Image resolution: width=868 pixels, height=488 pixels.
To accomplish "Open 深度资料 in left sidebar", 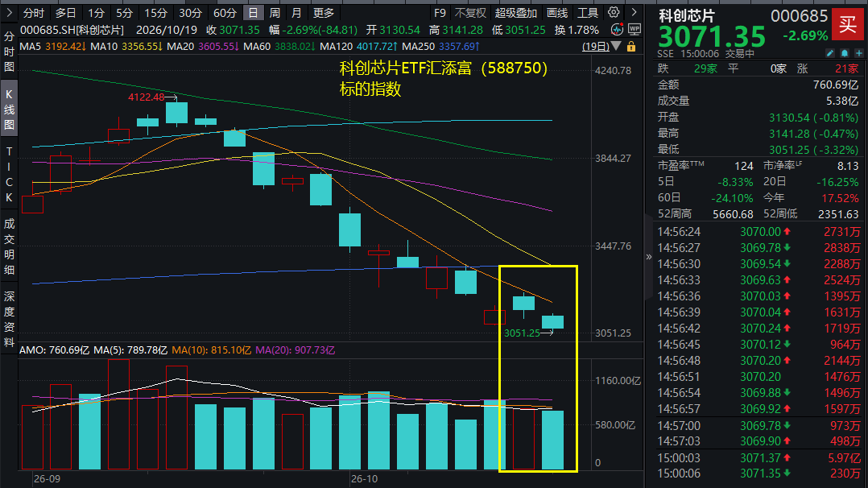I will pos(9,319).
